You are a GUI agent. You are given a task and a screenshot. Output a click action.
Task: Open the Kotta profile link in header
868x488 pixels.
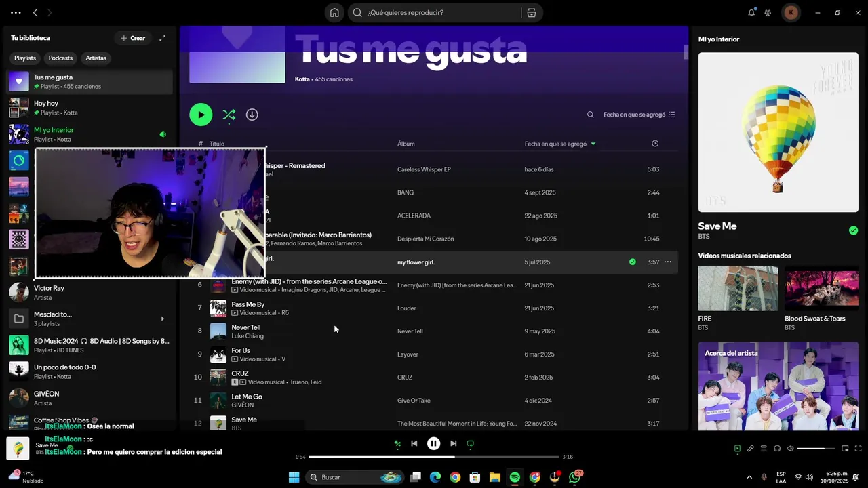(x=302, y=79)
